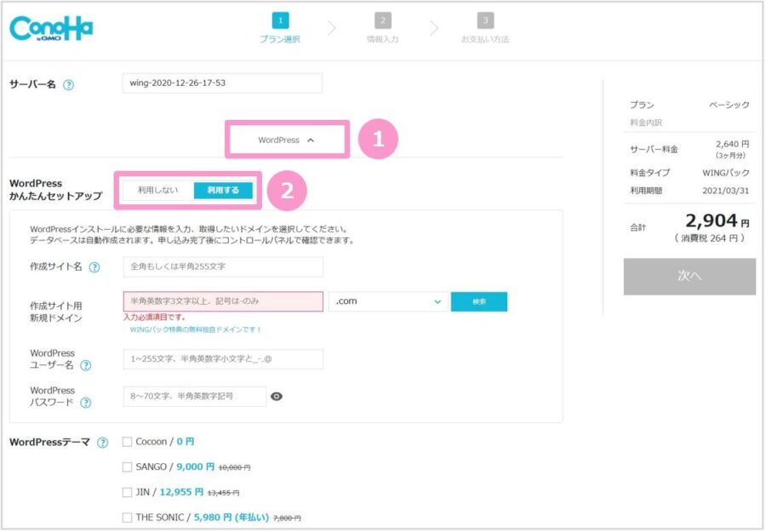Focus the WordPress ユーザー名 input field

(223, 359)
